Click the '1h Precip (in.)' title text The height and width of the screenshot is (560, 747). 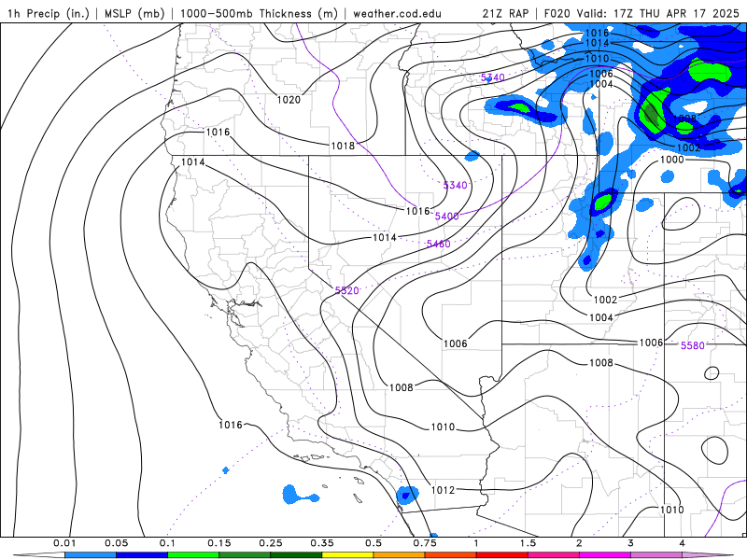point(49,13)
